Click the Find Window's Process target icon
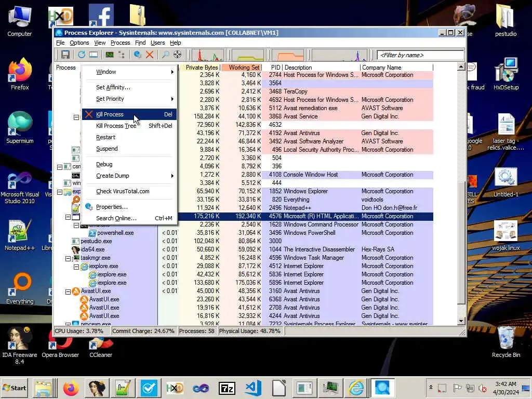The image size is (532, 399). 178,55
